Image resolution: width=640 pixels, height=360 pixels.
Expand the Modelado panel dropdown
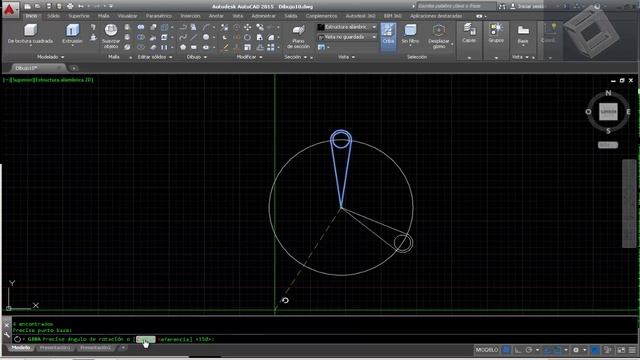(x=51, y=57)
